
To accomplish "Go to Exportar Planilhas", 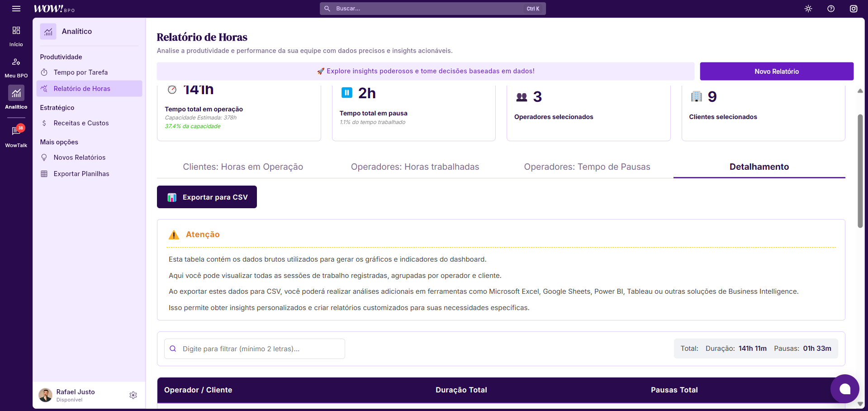I will pyautogui.click(x=81, y=174).
